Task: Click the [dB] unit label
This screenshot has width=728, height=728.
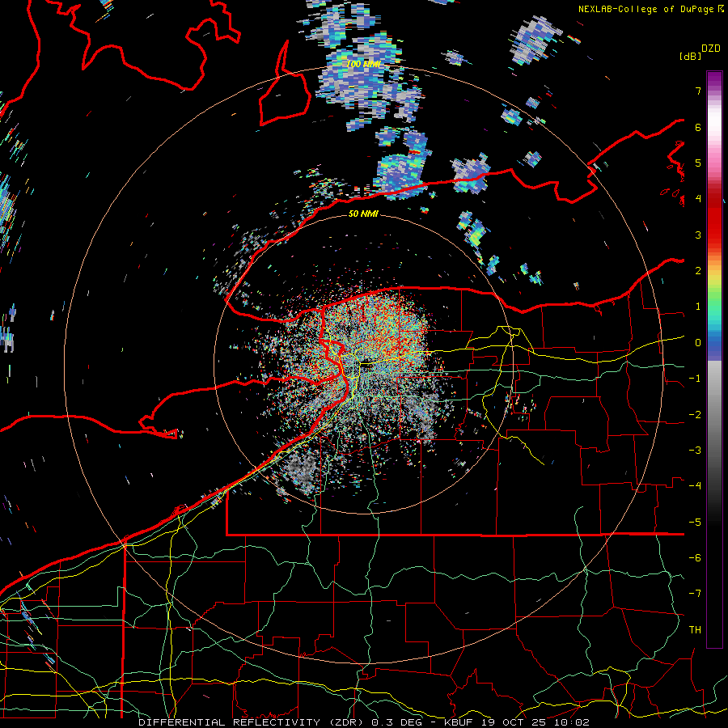Action: pyautogui.click(x=690, y=56)
